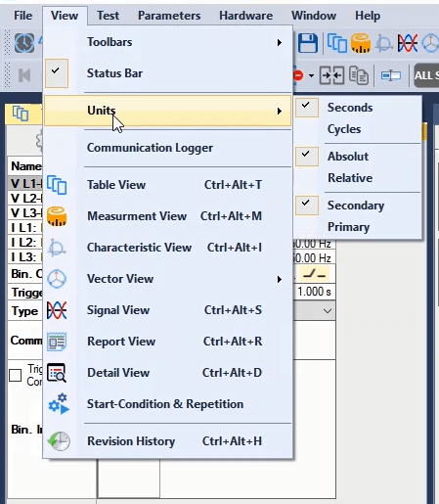Select Characteristic View menu icon

(57, 248)
